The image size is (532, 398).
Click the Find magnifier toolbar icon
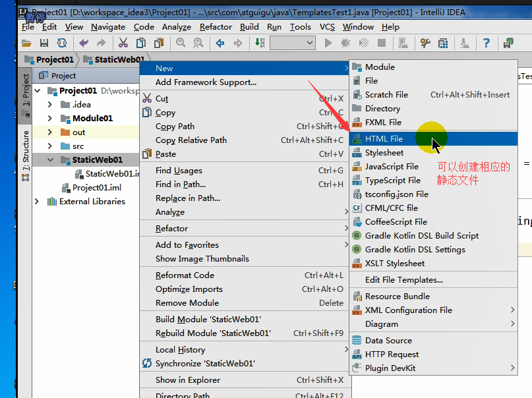[181, 43]
